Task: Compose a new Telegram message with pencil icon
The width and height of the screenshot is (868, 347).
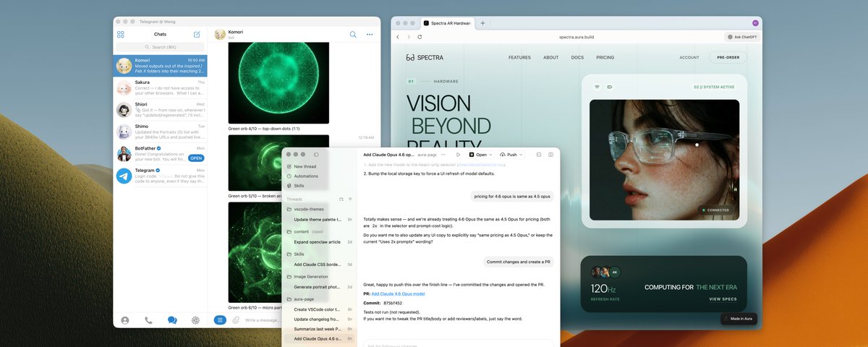Action: tap(197, 34)
